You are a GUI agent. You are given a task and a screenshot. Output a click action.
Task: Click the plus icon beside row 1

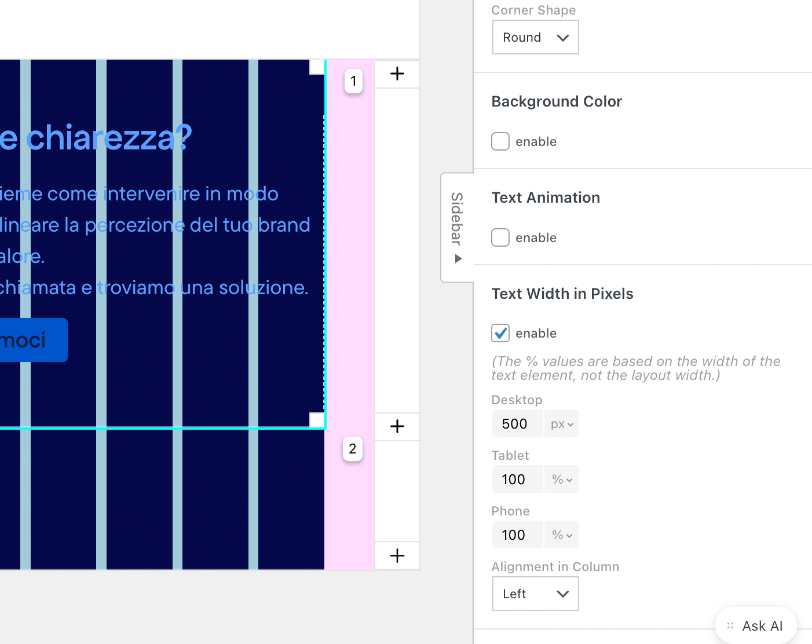coord(397,74)
